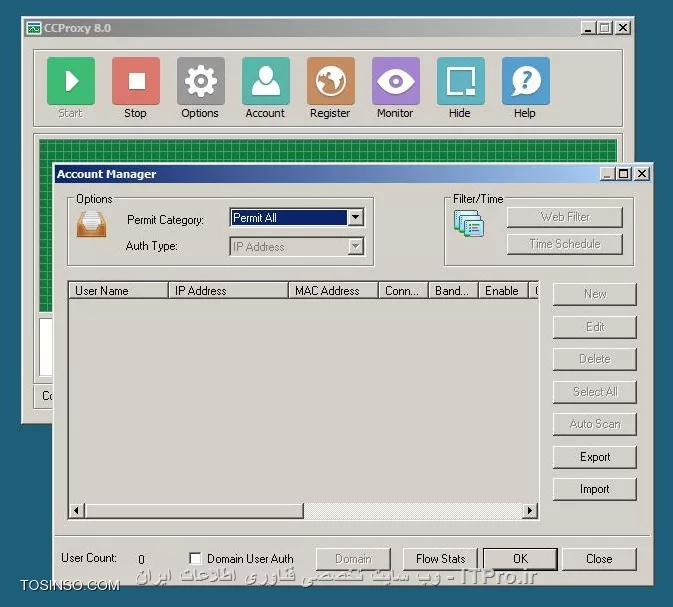
Task: Click the Band... column header
Action: 453,291
